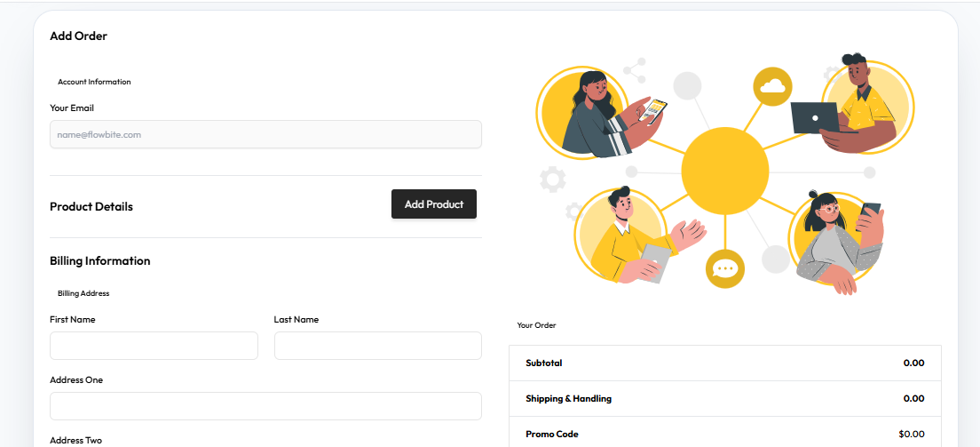Click the Address Two label
980x447 pixels.
[75, 440]
